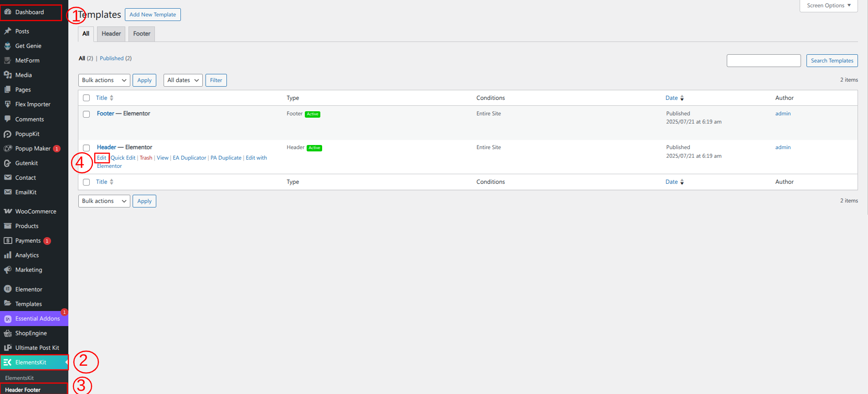Toggle select-all checkbox in table header

[86, 98]
